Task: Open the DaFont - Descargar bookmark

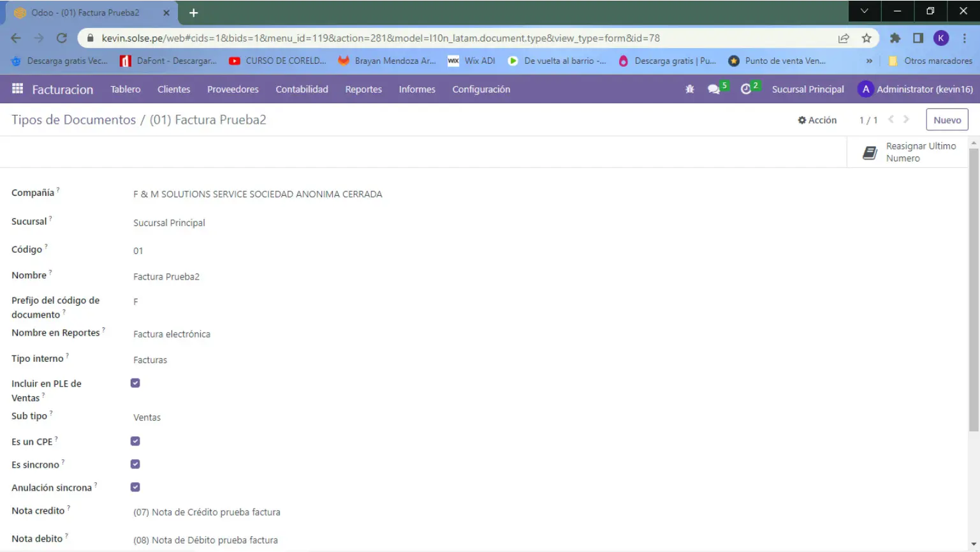Action: click(168, 61)
